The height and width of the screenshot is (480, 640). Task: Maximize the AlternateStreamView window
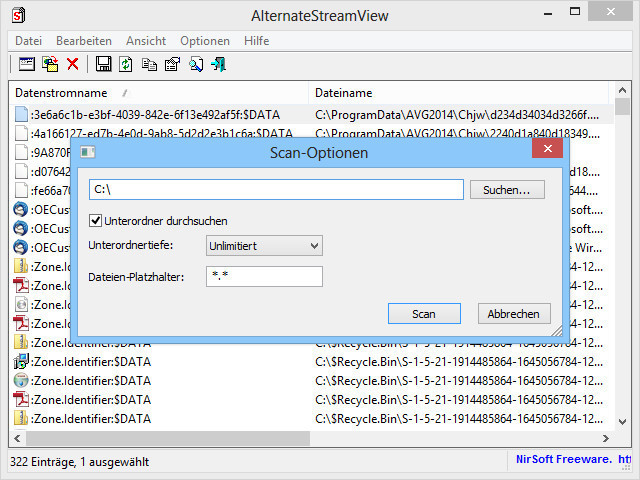point(575,12)
